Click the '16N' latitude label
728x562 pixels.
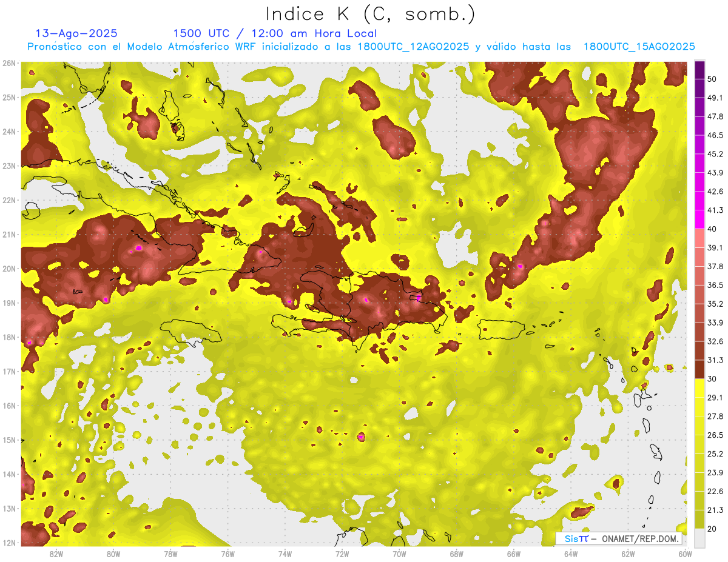tap(10, 406)
